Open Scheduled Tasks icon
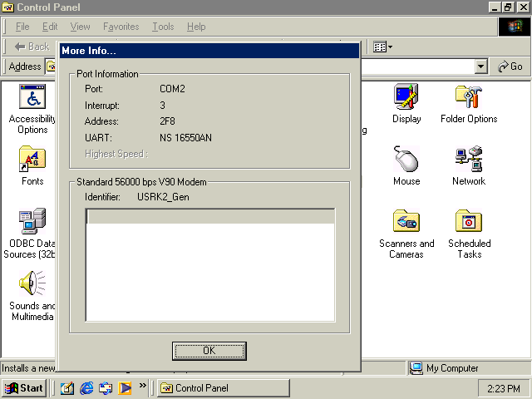532x399 pixels. [469, 221]
